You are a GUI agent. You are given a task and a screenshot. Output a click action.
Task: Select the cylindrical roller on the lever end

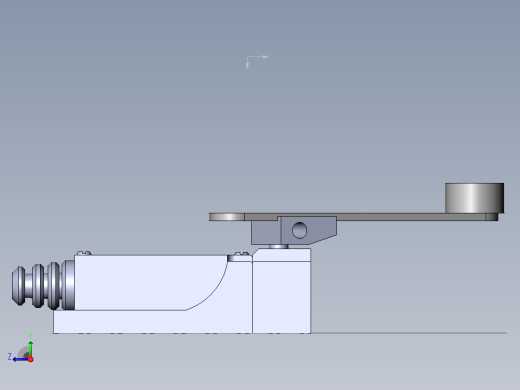tap(474, 198)
